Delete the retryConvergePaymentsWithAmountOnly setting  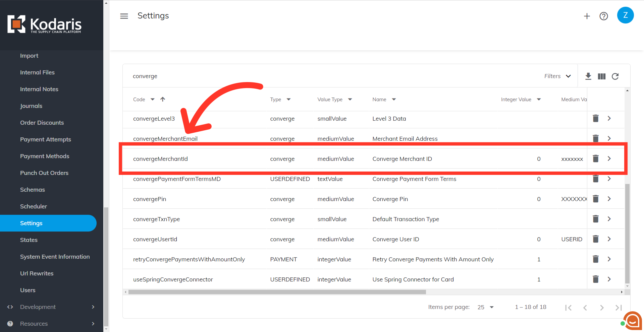[x=596, y=259]
